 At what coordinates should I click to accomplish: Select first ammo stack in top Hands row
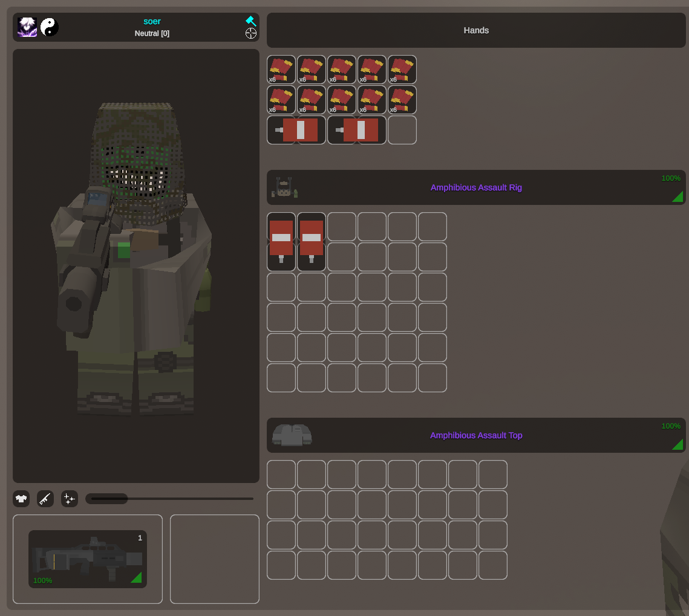(281, 70)
